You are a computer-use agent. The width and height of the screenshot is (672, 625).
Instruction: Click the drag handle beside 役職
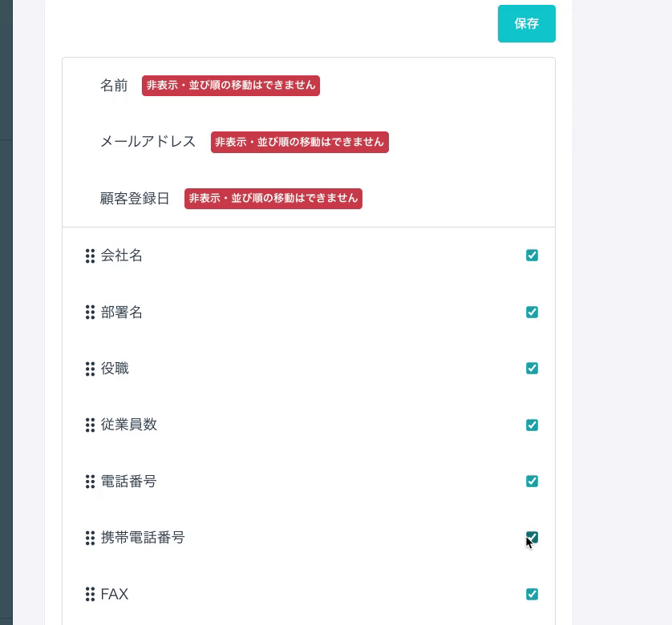[90, 369]
